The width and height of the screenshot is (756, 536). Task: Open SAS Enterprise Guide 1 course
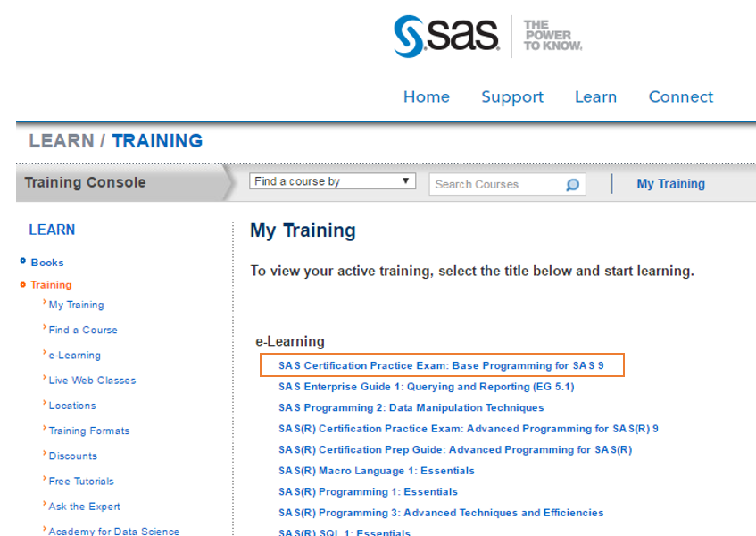tap(427, 387)
